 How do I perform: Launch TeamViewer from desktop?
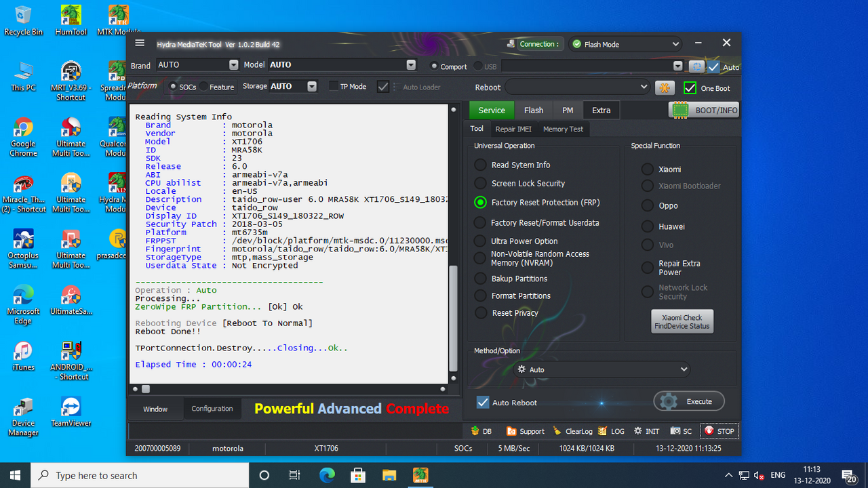(71, 411)
